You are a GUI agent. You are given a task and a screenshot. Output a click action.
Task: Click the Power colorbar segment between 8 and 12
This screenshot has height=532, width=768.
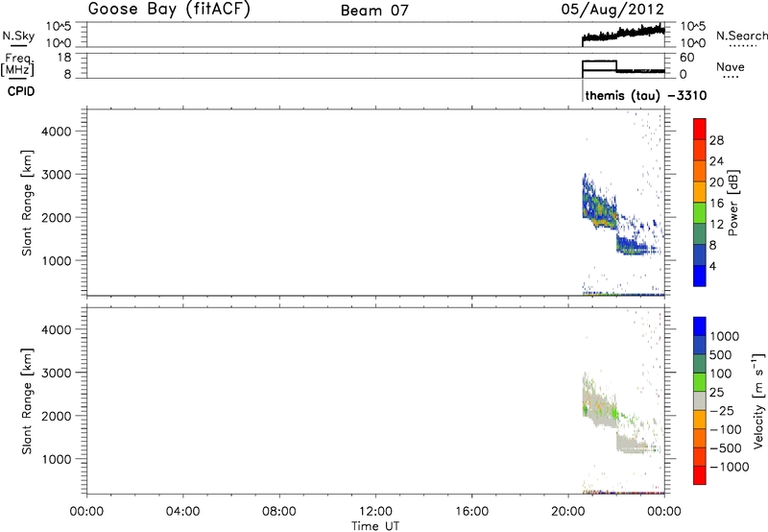coord(700,233)
